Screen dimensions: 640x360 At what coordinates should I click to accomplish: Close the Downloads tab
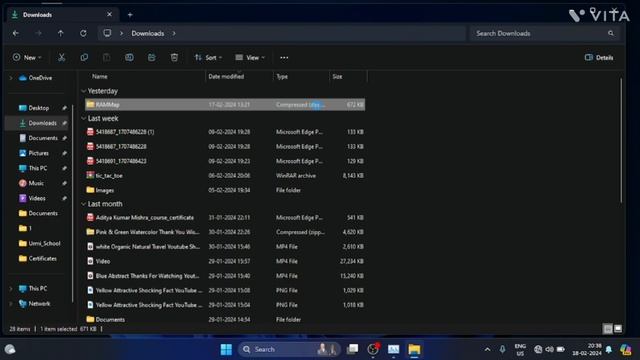(x=109, y=14)
